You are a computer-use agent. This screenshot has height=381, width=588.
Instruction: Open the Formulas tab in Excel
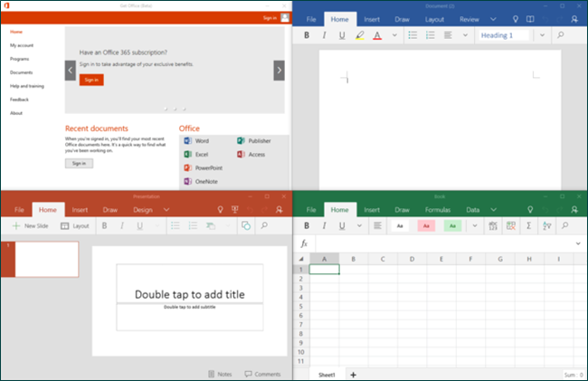tap(437, 210)
